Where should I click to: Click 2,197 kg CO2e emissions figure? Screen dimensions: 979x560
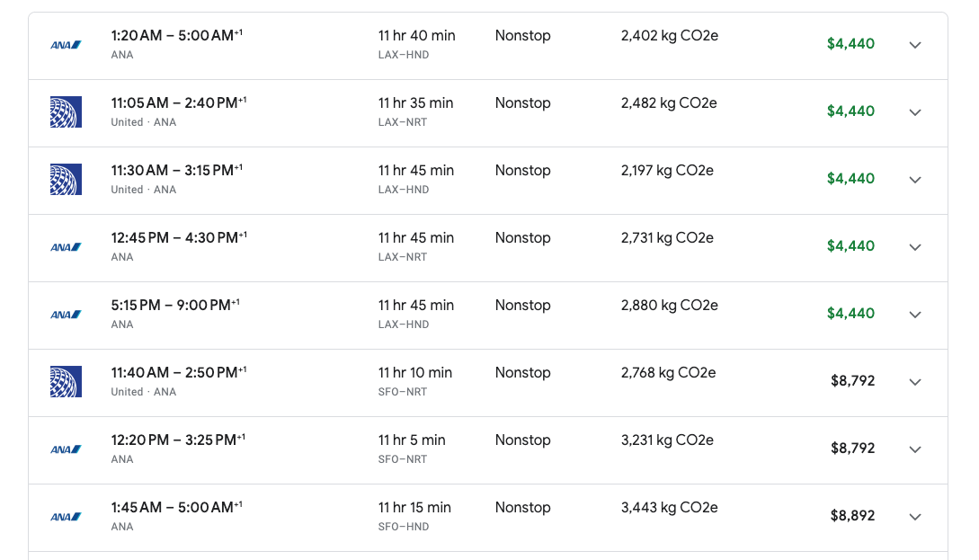(667, 171)
